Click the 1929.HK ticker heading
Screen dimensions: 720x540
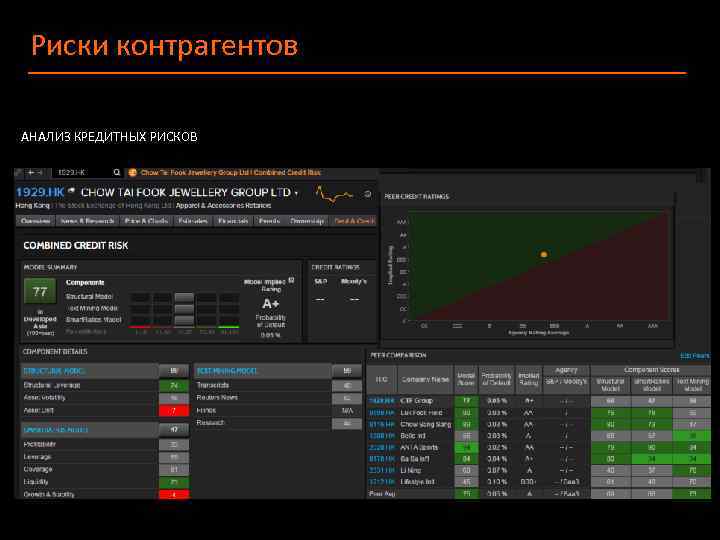pyautogui.click(x=40, y=192)
